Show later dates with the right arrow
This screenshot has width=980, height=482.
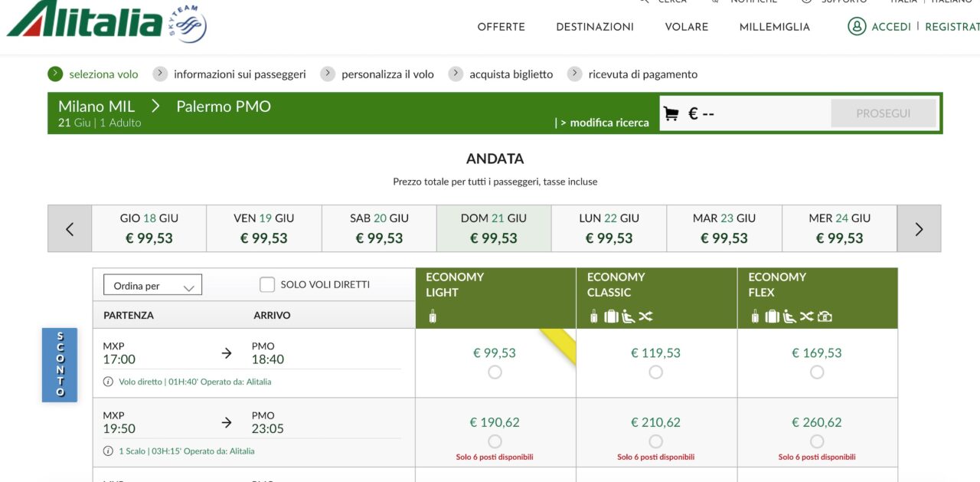tap(919, 228)
